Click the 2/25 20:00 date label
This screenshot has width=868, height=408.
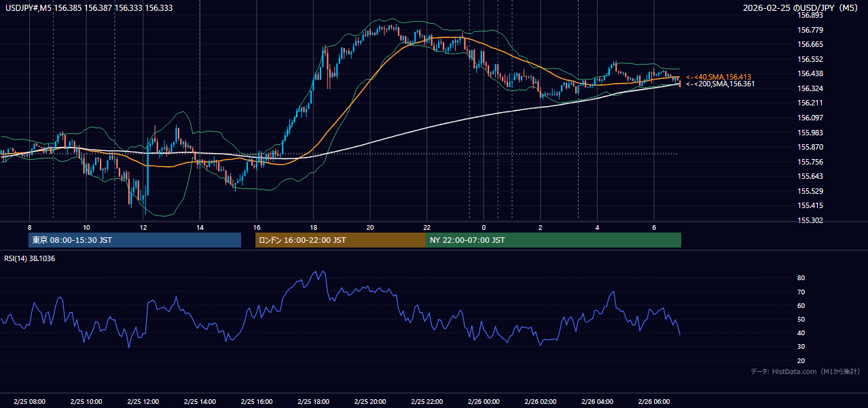pyautogui.click(x=370, y=402)
